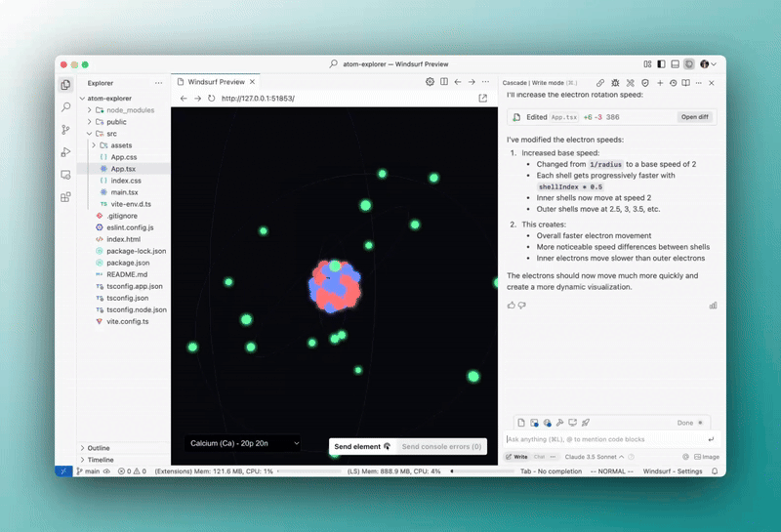The image size is (781, 532).
Task: Reload the preview page
Action: 211,99
